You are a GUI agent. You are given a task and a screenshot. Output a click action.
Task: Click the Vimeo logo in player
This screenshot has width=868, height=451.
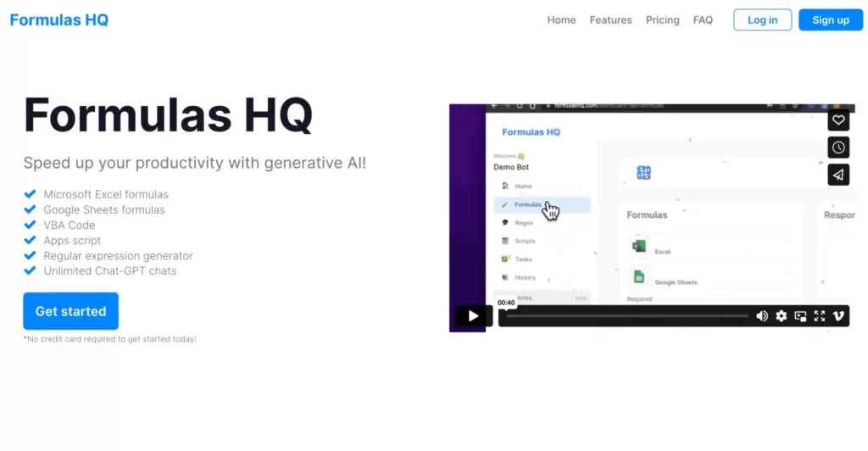tap(838, 316)
